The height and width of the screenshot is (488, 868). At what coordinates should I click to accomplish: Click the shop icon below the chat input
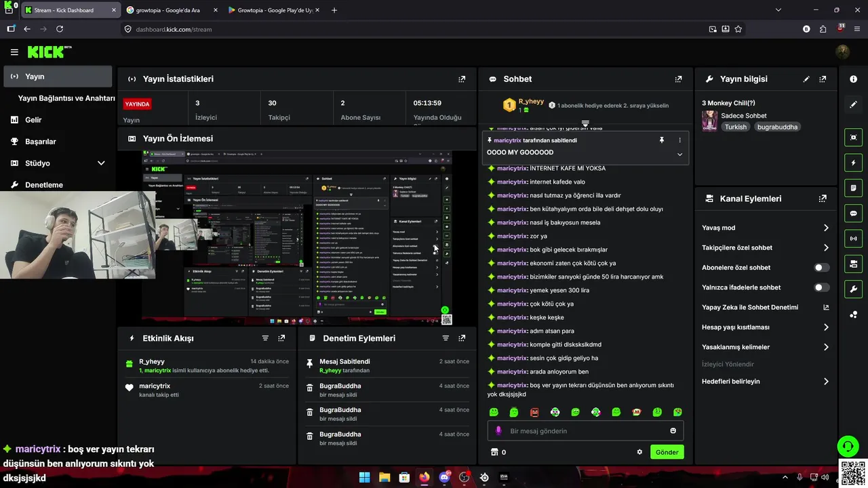(494, 452)
